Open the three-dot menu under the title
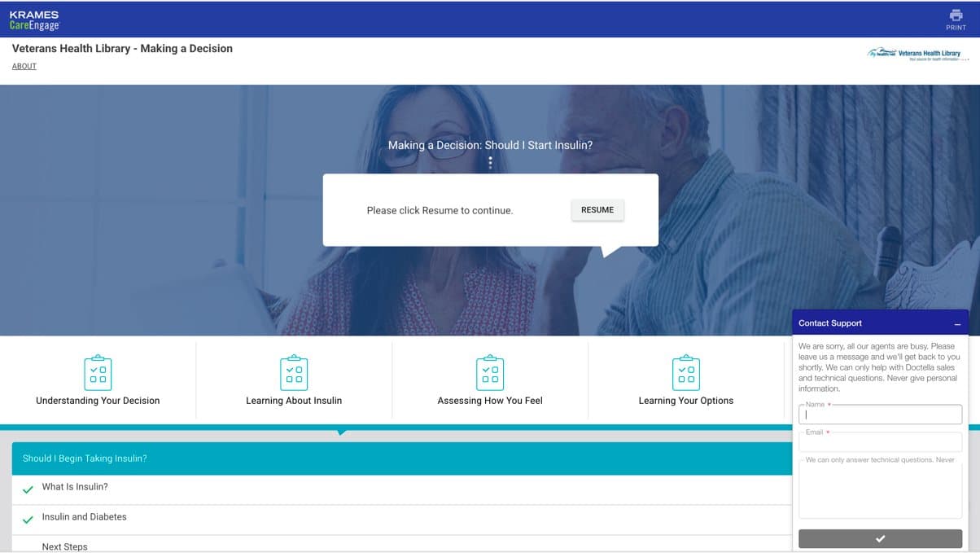980x553 pixels. (490, 163)
